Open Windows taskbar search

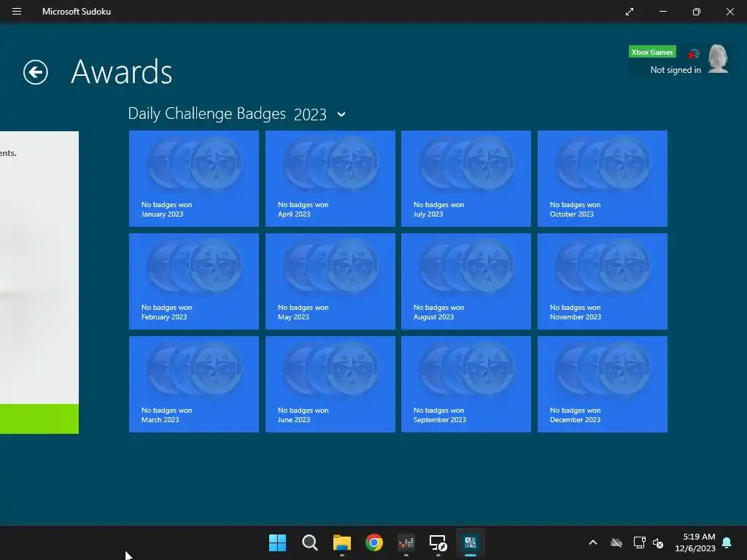coord(309,542)
